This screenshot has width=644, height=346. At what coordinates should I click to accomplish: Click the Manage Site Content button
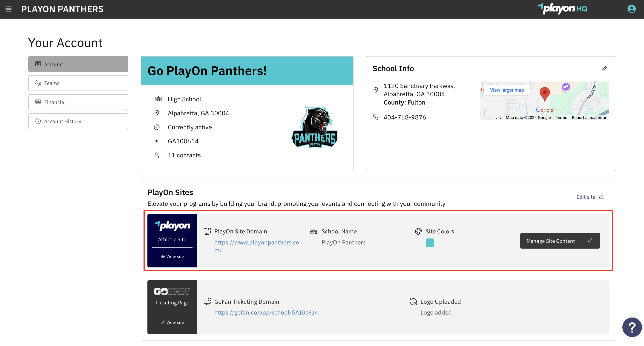560,241
